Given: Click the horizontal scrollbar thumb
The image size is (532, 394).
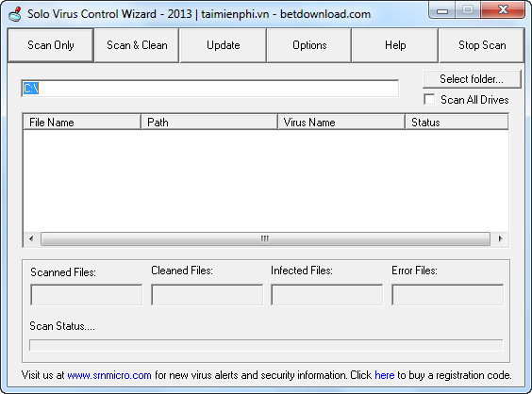Looking at the screenshot, I should pos(265,238).
